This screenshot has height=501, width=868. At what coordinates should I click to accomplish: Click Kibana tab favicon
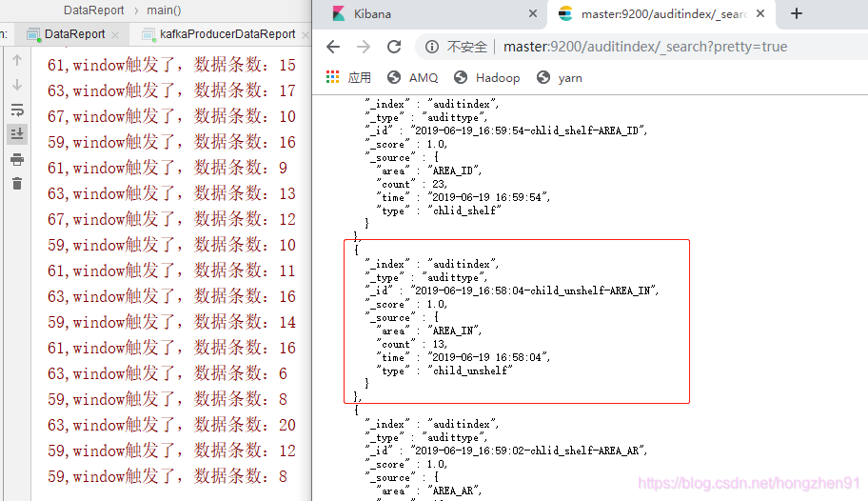[338, 14]
